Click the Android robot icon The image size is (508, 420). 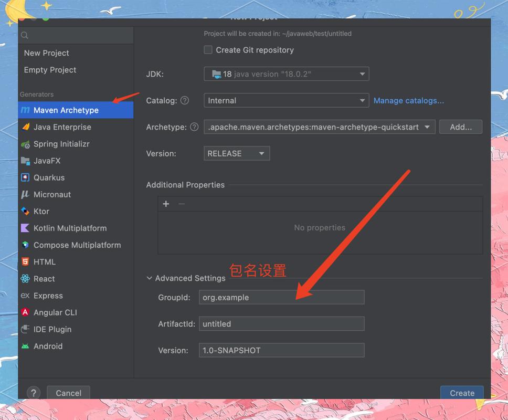pos(25,346)
